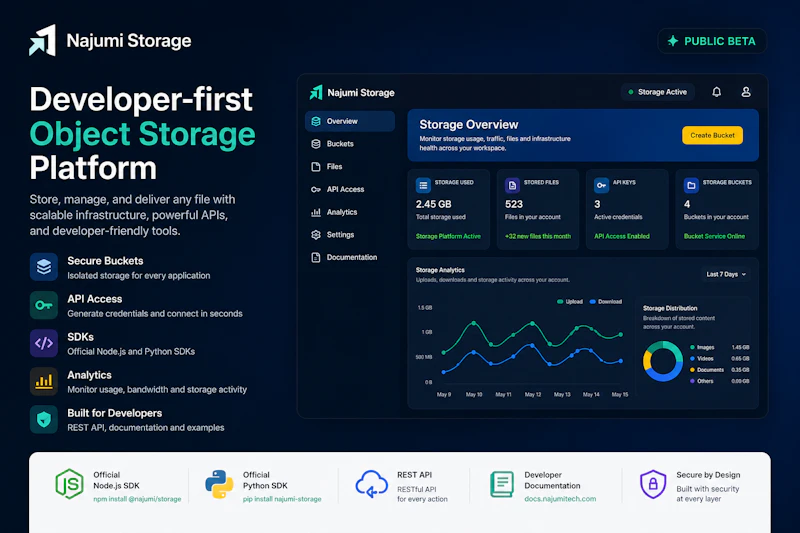Click the Analytics bar chart feature icon

coord(44,381)
